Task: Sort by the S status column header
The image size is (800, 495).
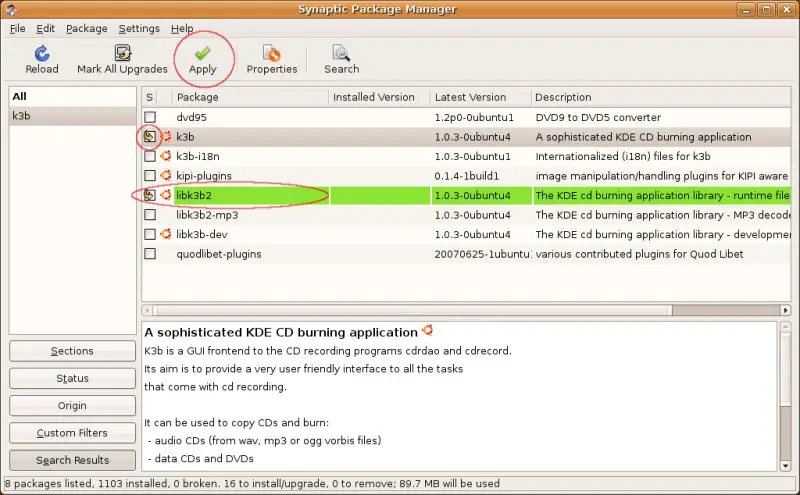Action: click(149, 97)
